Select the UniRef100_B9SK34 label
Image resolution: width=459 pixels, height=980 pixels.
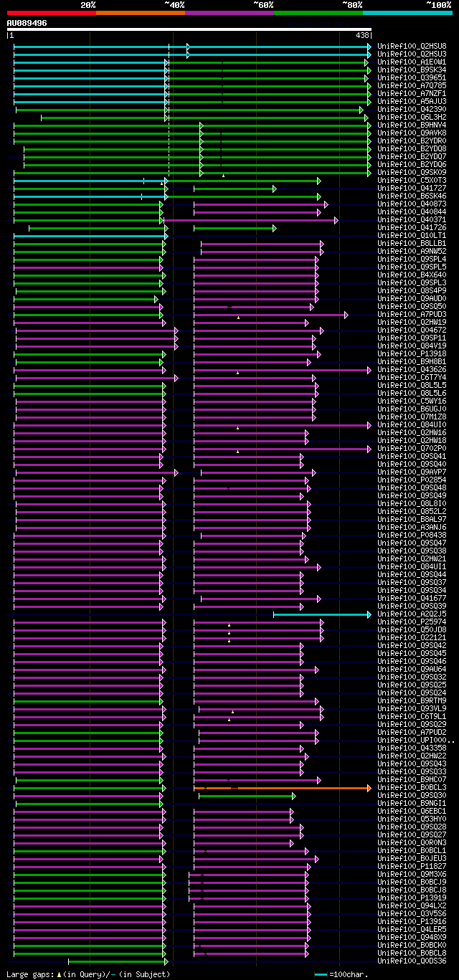(412, 70)
